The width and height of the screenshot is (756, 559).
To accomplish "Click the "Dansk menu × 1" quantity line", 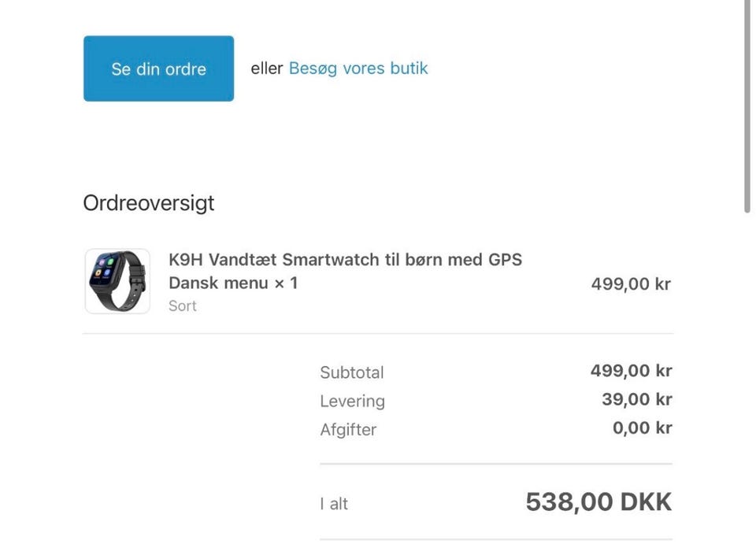I will (x=233, y=283).
